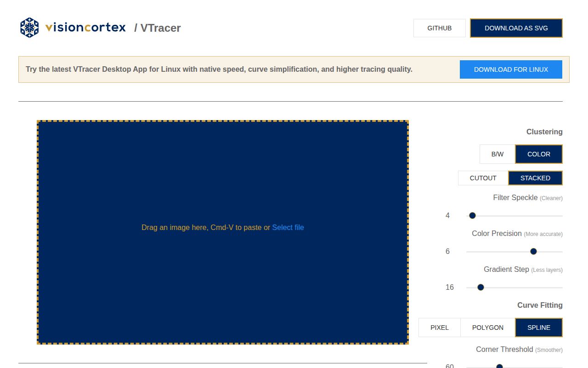588x368 pixels.
Task: Select COLOR clustering mode
Action: [539, 154]
